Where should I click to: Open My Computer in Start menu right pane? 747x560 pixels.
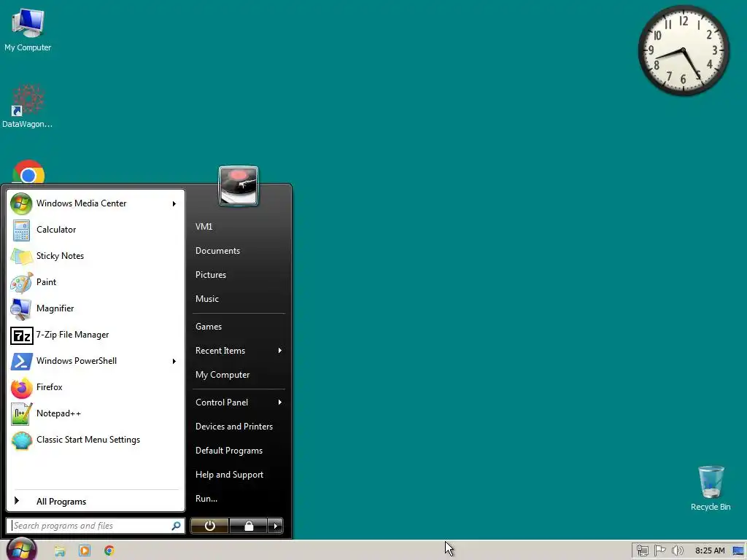[239, 375]
